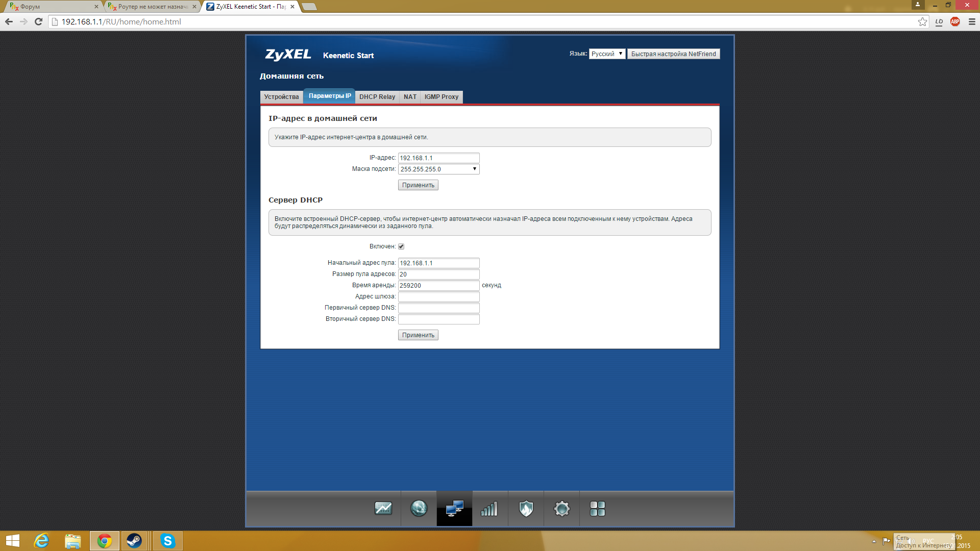Image resolution: width=980 pixels, height=551 pixels.
Task: Apply DHCP server settings with 'Применить'
Action: [418, 335]
